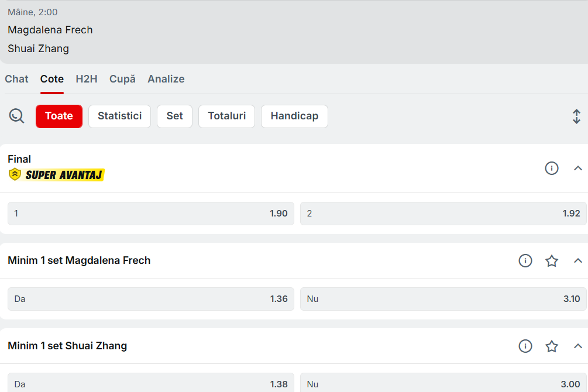Collapse Minim 1 set Magdalena Frech section
Image resolution: width=588 pixels, height=392 pixels.
tap(578, 261)
